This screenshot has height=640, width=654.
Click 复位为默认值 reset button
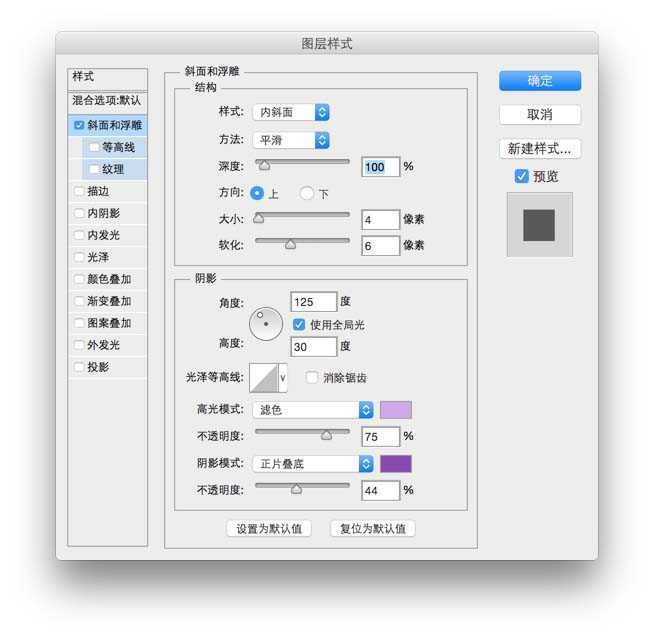pyautogui.click(x=372, y=528)
